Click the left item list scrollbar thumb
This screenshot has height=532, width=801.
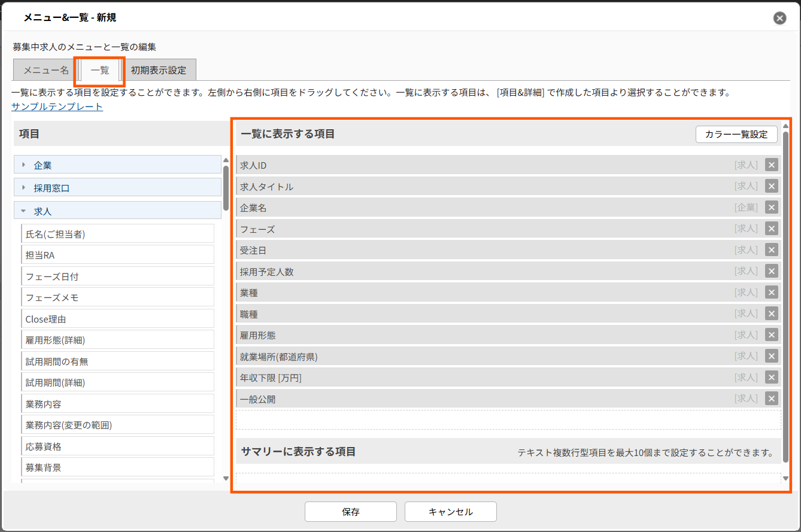226,188
